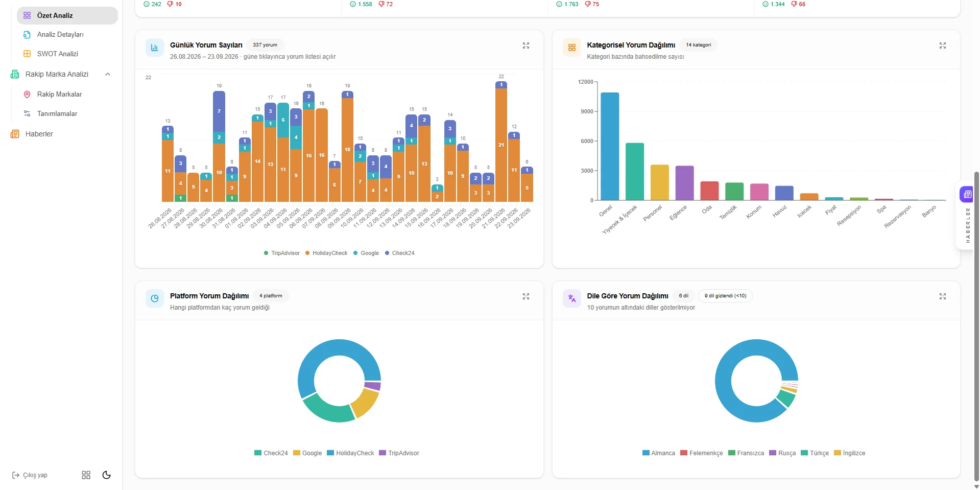Open SWOT Analizi from the sidebar
This screenshot has height=490, width=980.
point(58,54)
